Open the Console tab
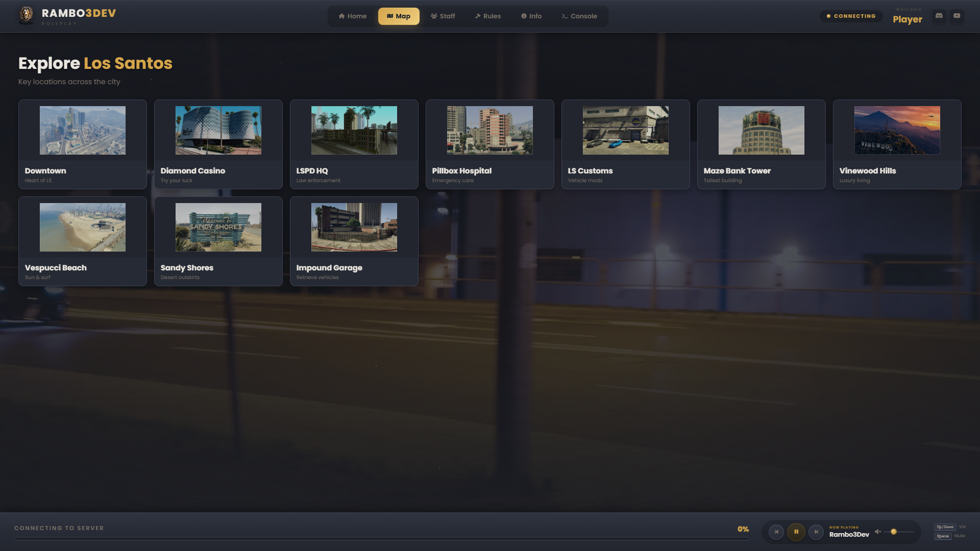980x551 pixels. [x=579, y=16]
